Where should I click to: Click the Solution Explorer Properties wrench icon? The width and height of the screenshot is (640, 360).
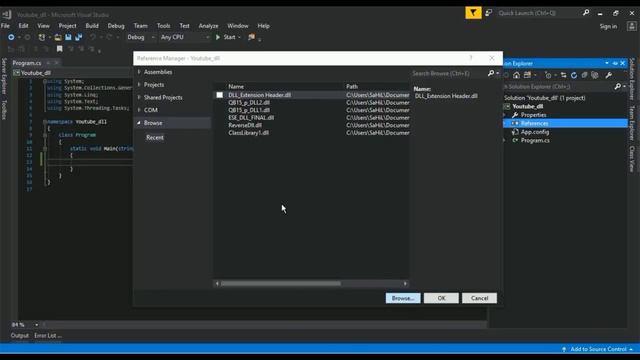click(608, 75)
